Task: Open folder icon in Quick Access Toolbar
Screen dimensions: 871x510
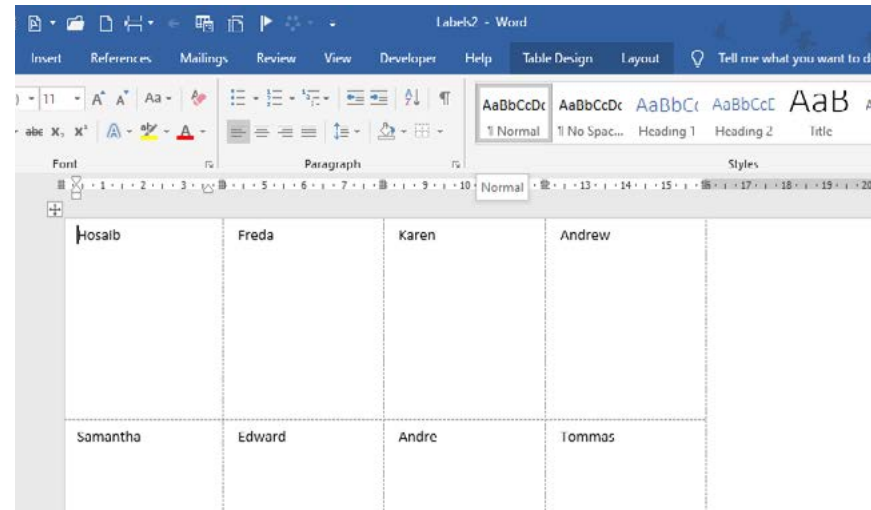Action: click(75, 23)
